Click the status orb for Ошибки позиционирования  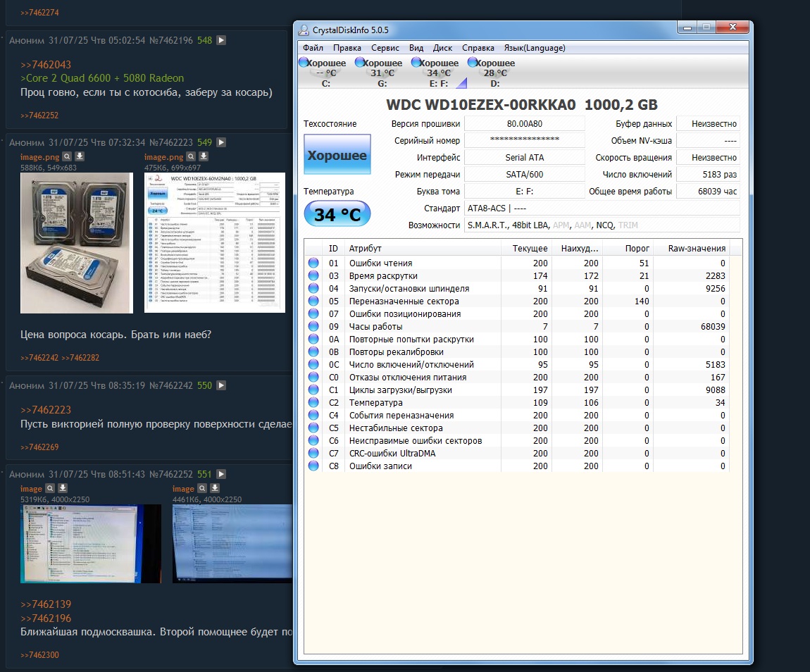pyautogui.click(x=313, y=313)
